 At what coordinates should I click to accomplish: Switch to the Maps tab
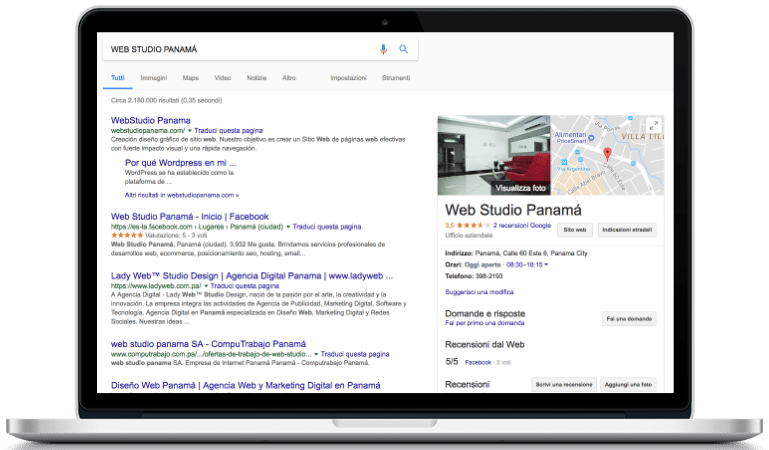pyautogui.click(x=190, y=77)
